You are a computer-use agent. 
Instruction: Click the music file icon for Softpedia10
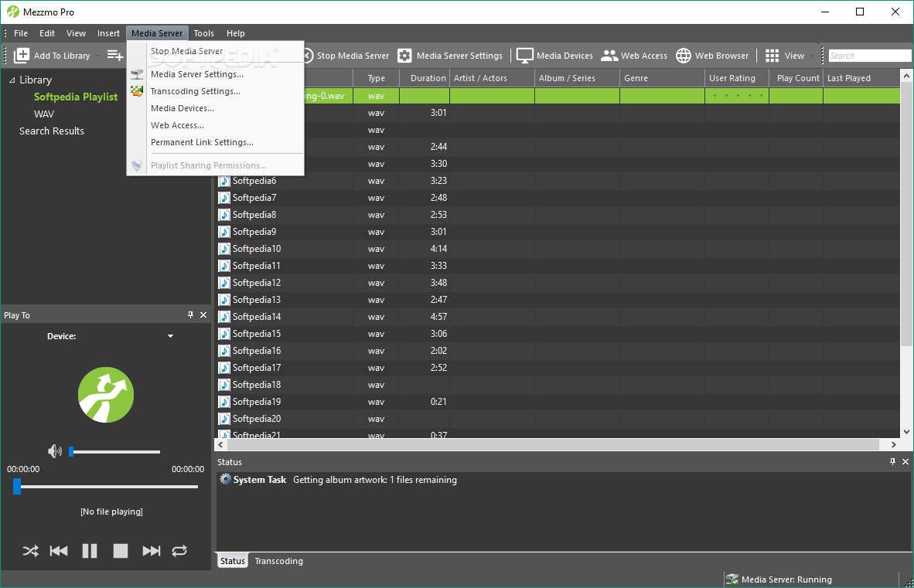224,249
